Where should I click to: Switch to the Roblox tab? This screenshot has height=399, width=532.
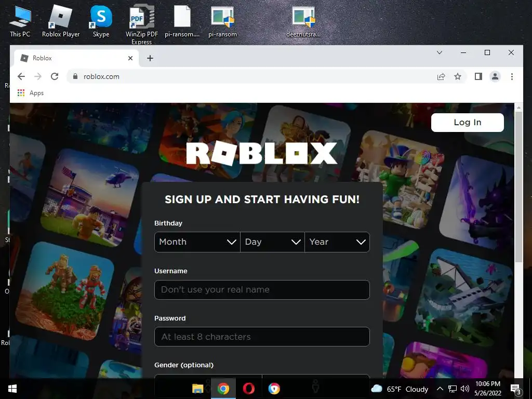coord(76,58)
